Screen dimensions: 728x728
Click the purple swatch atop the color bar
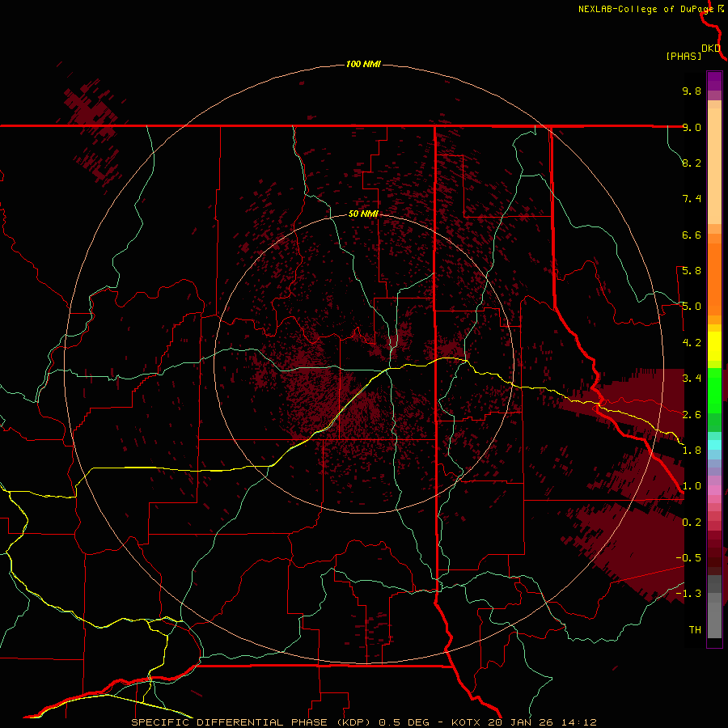(714, 81)
